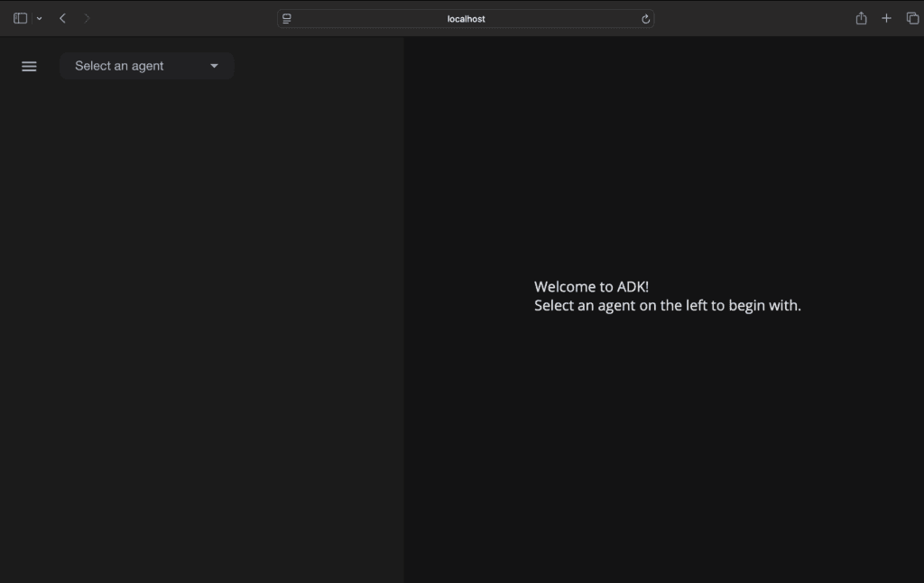Click the 'Welcome to ADK!' text
The height and width of the screenshot is (583, 924).
coord(591,286)
